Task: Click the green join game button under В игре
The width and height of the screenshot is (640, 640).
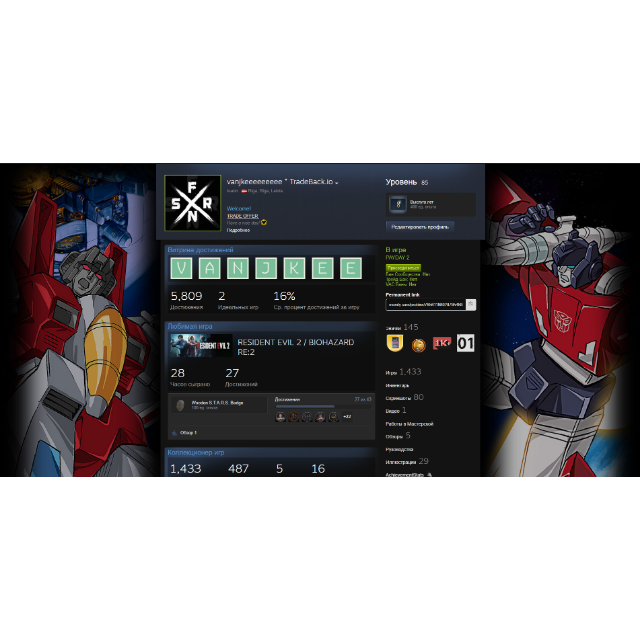Action: pyautogui.click(x=403, y=268)
